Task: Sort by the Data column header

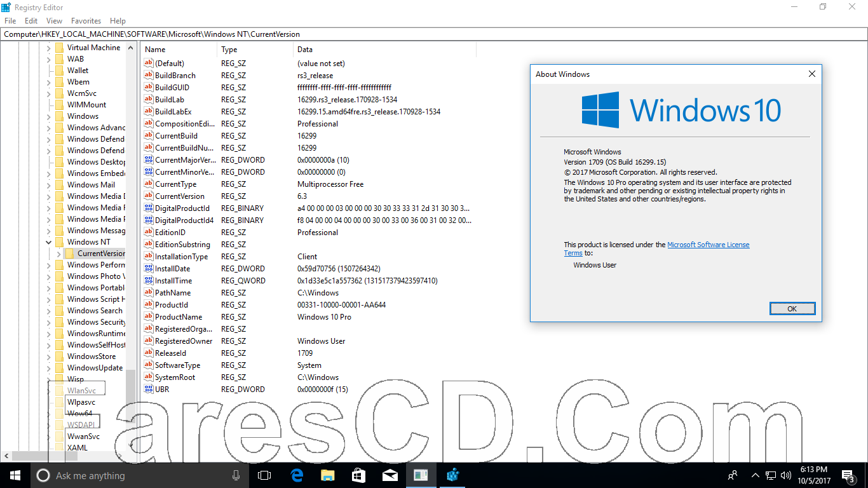Action: click(385, 50)
